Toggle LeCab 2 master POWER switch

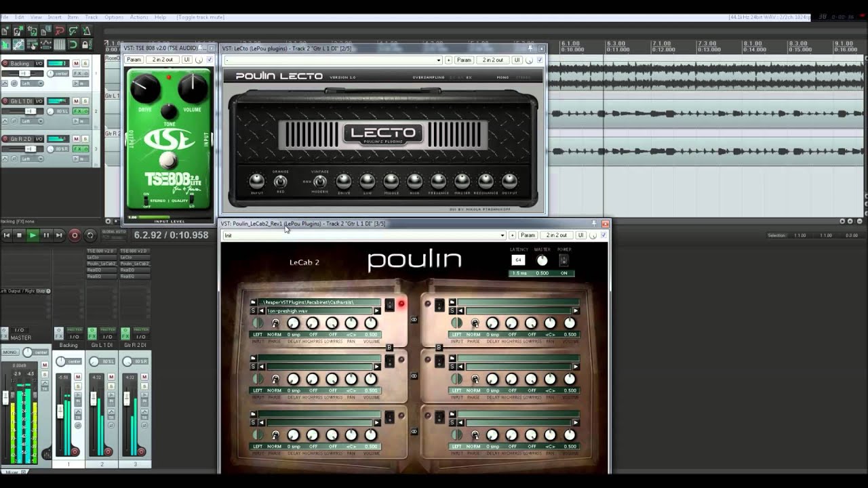coord(563,260)
